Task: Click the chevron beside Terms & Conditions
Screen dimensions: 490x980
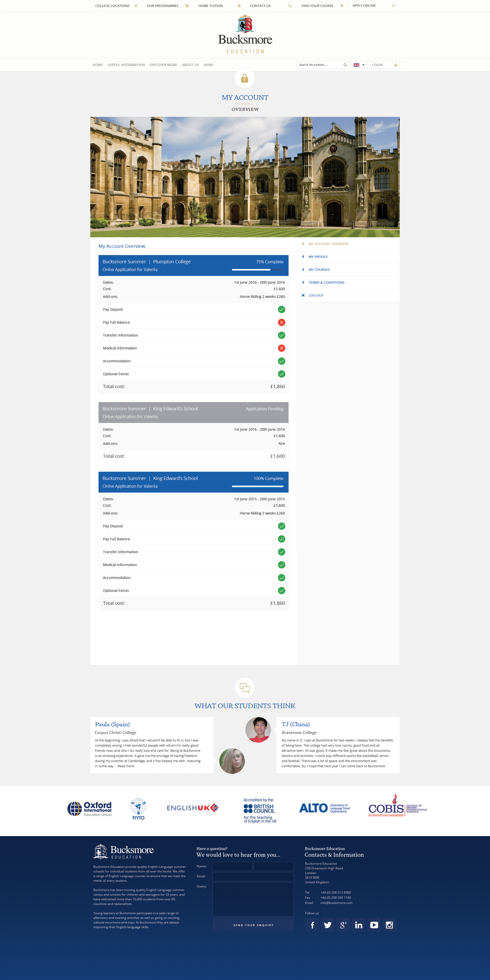Action: click(303, 282)
